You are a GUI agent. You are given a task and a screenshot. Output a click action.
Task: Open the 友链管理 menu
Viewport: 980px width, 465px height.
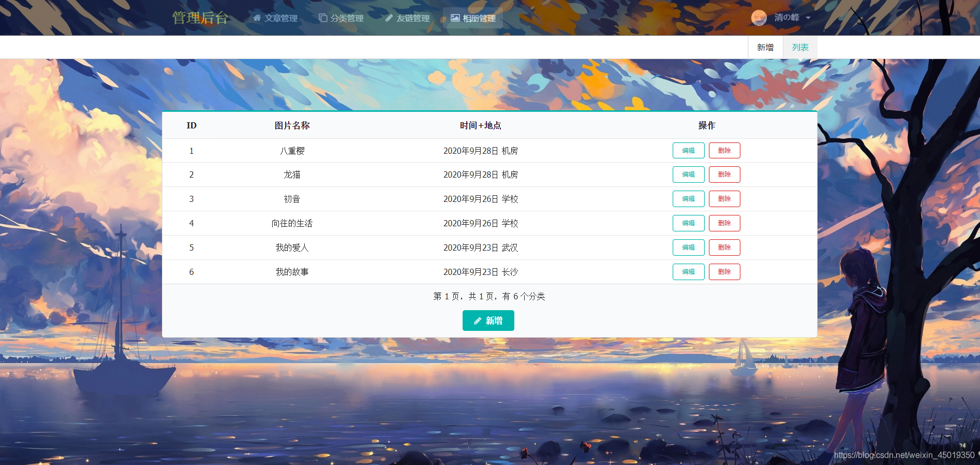pos(408,18)
